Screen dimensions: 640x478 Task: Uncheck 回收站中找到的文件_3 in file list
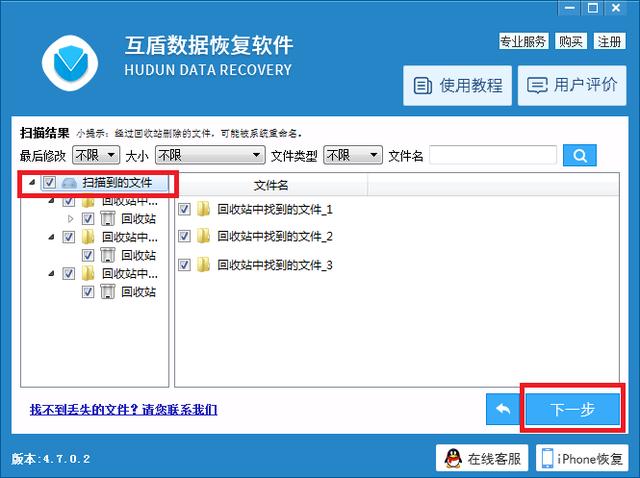184,265
